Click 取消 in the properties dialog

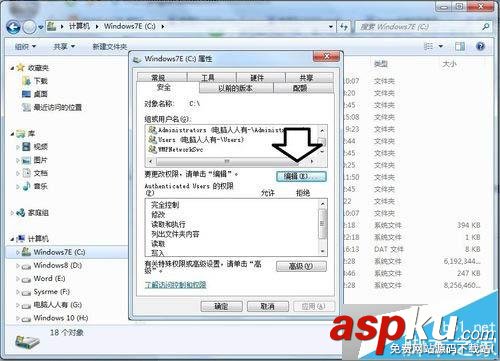pyautogui.click(x=268, y=306)
